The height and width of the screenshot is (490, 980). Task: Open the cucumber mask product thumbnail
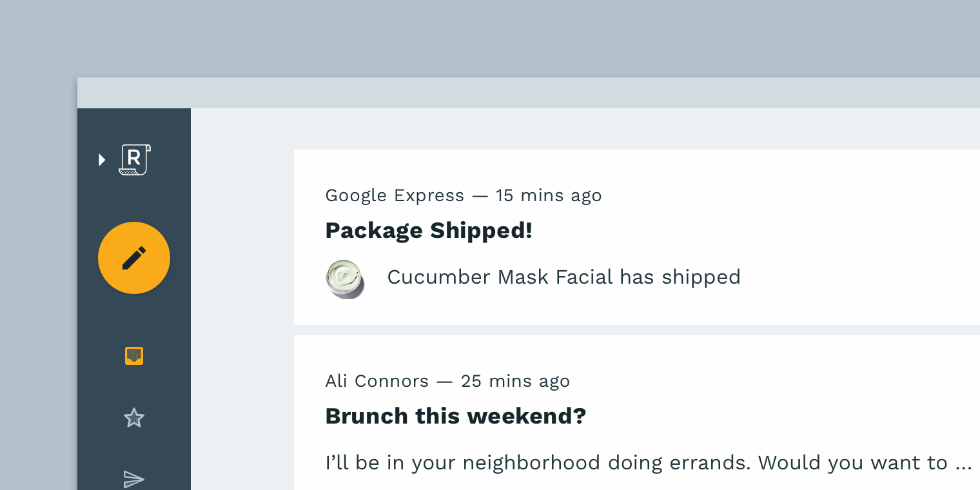click(x=345, y=279)
